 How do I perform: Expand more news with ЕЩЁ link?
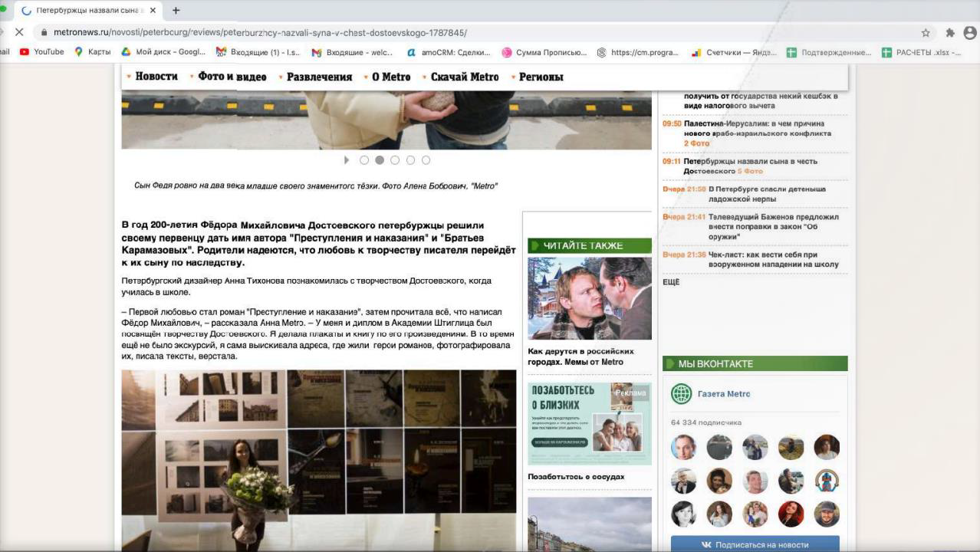coord(671,282)
